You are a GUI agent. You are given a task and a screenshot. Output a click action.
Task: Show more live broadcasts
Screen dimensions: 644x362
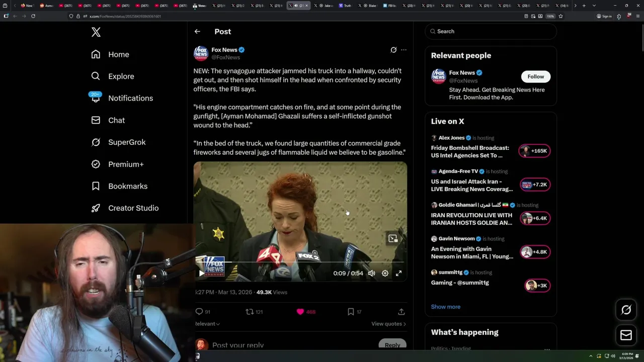(x=445, y=307)
